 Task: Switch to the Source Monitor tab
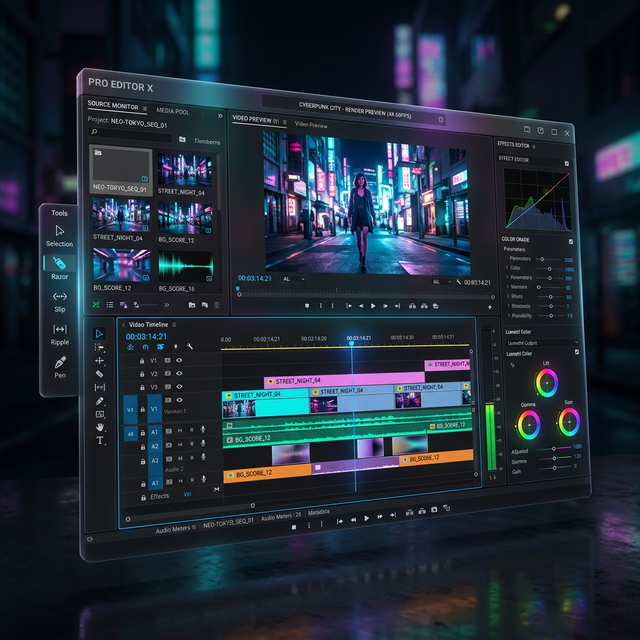pyautogui.click(x=113, y=106)
